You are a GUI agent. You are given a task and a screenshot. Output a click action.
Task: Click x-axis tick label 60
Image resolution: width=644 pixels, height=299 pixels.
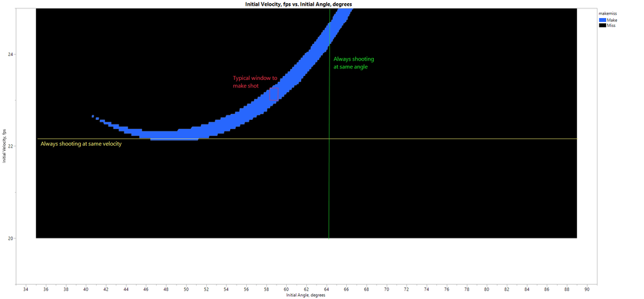tap(287, 289)
